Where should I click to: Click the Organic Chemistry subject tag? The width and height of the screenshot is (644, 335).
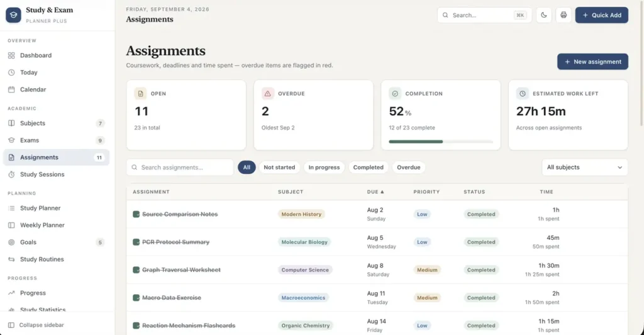(305, 326)
